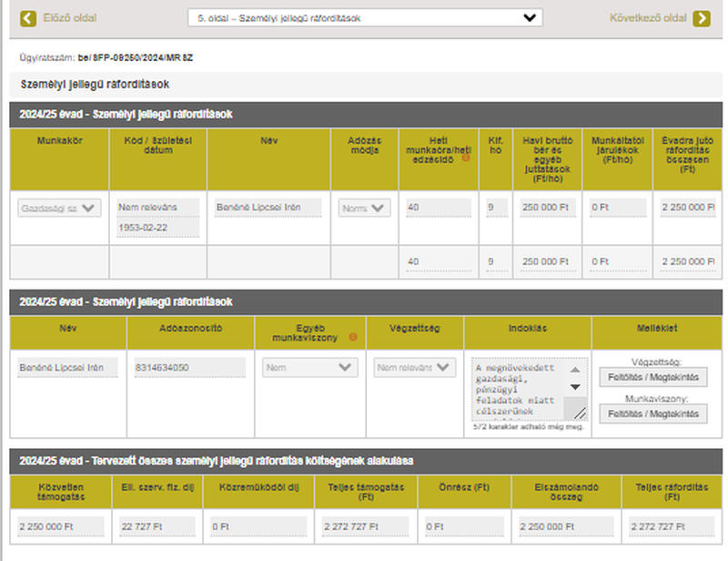Click the Közvetlen támogatás amount field
The image size is (728, 561).
pyautogui.click(x=59, y=525)
